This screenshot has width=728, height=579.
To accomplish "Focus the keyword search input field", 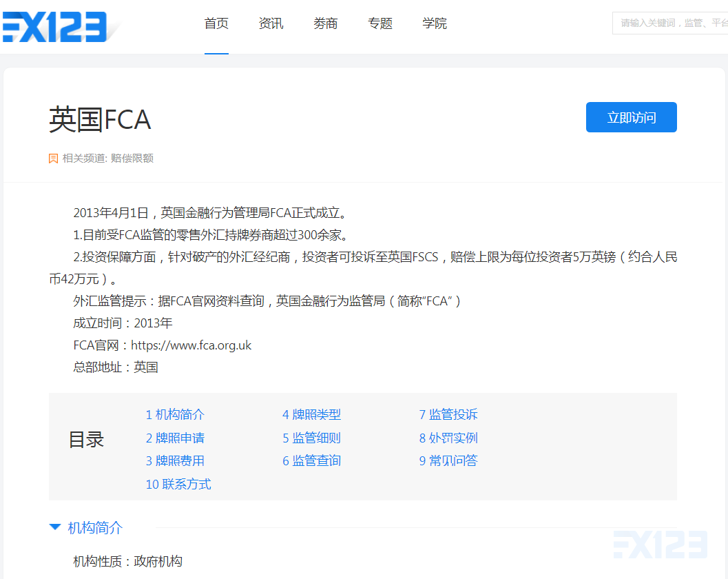I will (670, 23).
